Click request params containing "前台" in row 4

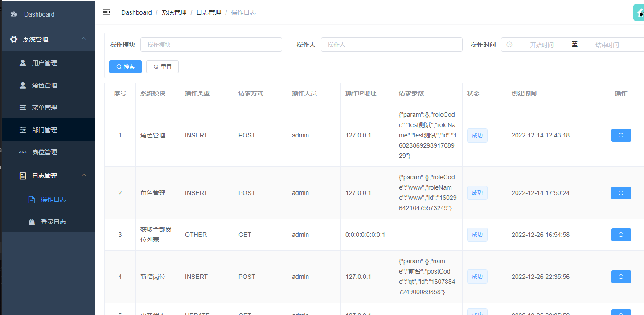tap(427, 277)
